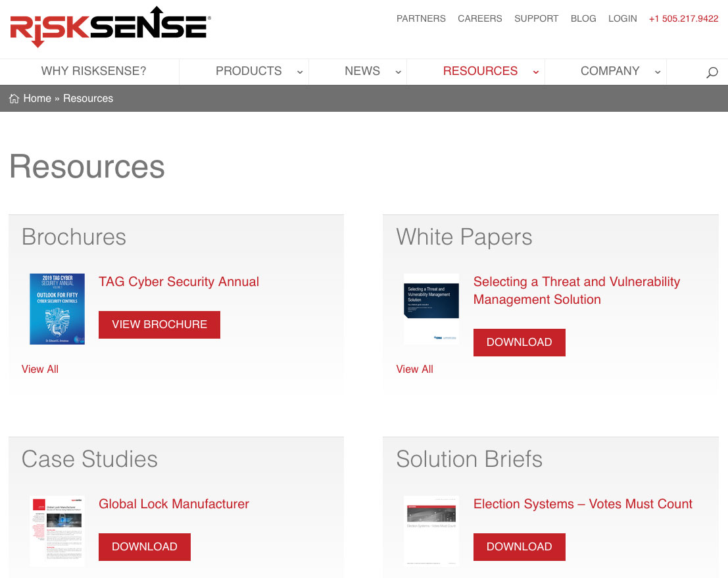Image resolution: width=728 pixels, height=578 pixels.
Task: Click the +1 505.217.9422 phone number
Action: tap(683, 18)
